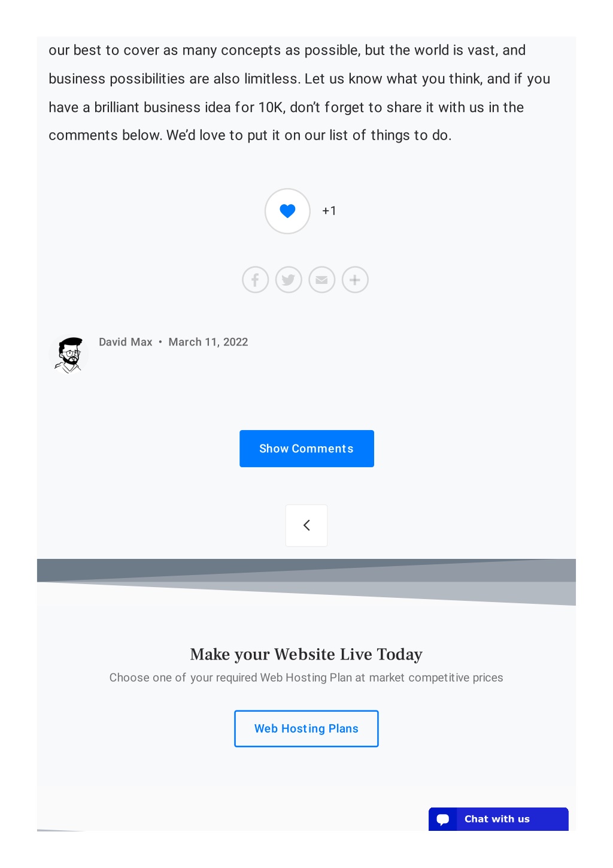This screenshot has height=868, width=613.
Task: Click the bullet separator beside David Max
Action: (160, 342)
